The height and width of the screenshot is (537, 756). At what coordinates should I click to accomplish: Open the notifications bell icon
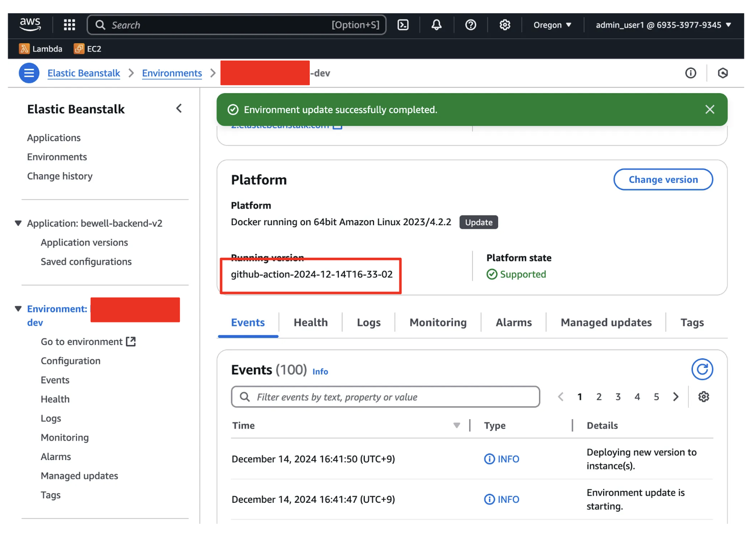point(437,24)
